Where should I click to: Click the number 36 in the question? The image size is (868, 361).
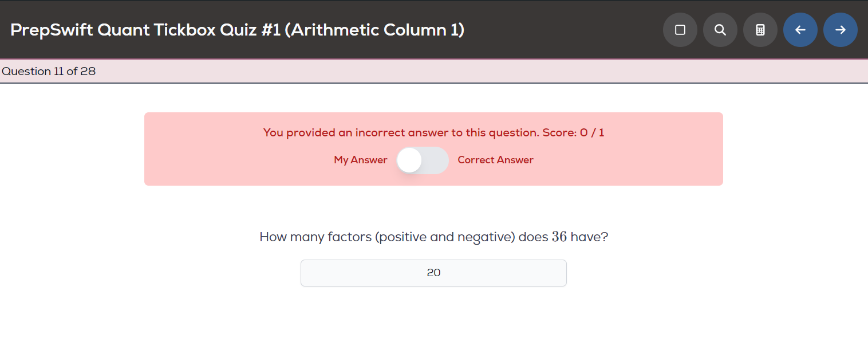tap(559, 237)
